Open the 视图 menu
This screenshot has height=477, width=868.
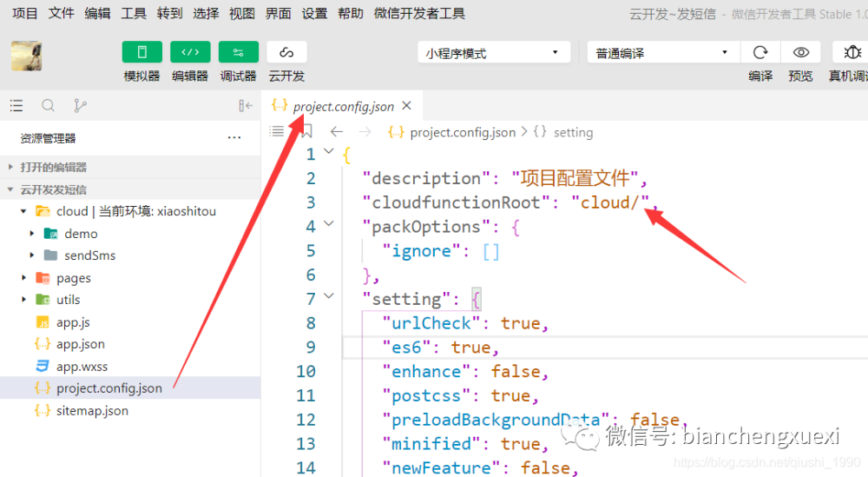coord(242,13)
